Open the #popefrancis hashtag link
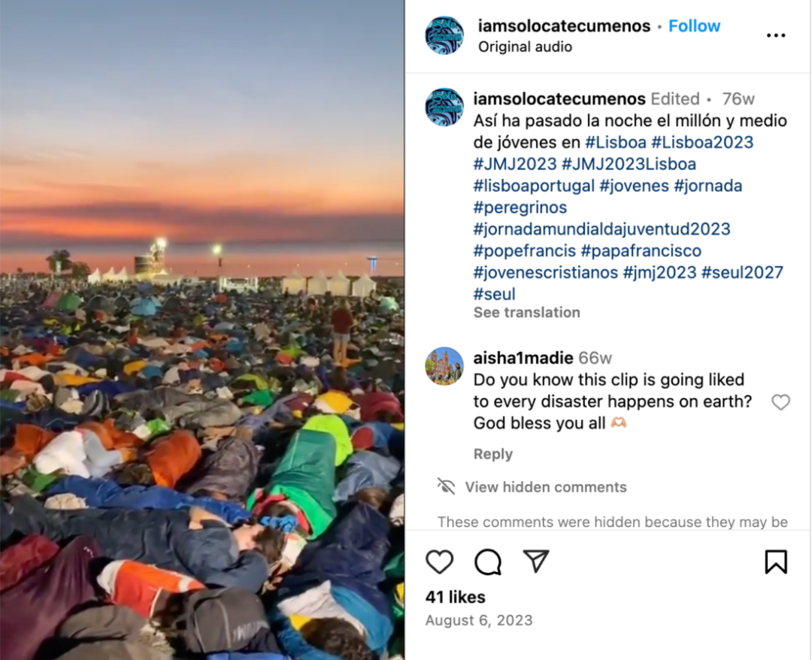812x660 pixels. pos(524,250)
